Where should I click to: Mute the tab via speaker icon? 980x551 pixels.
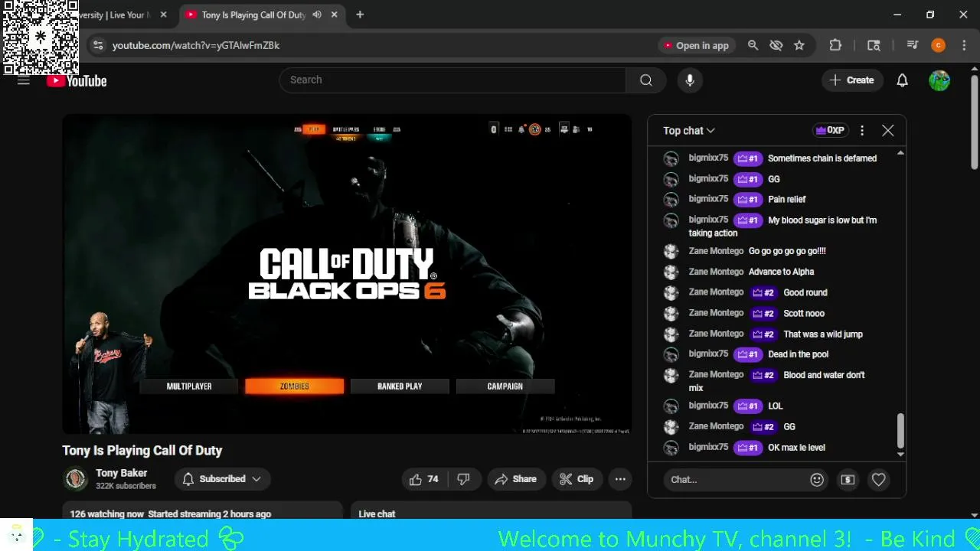click(x=317, y=15)
